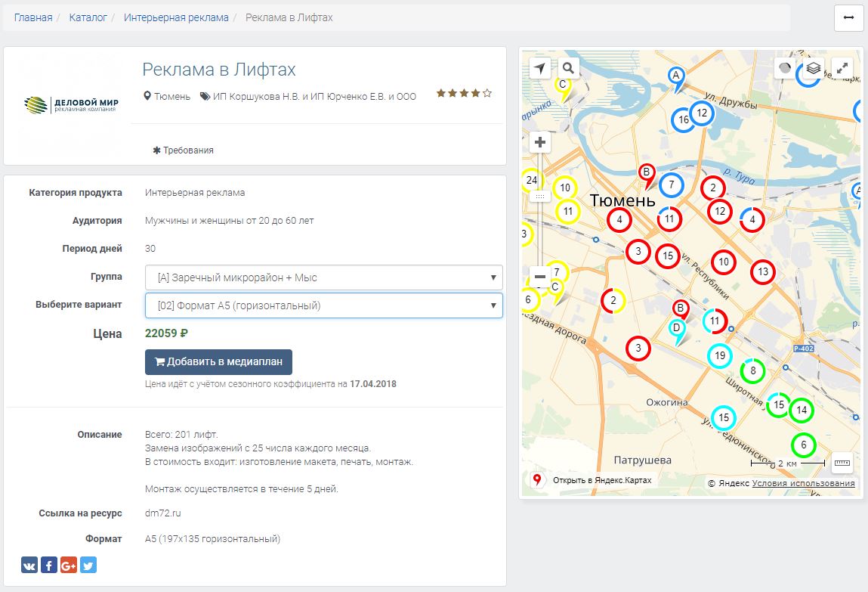
Task: Click Добавить в медиаплан button
Action: (218, 361)
